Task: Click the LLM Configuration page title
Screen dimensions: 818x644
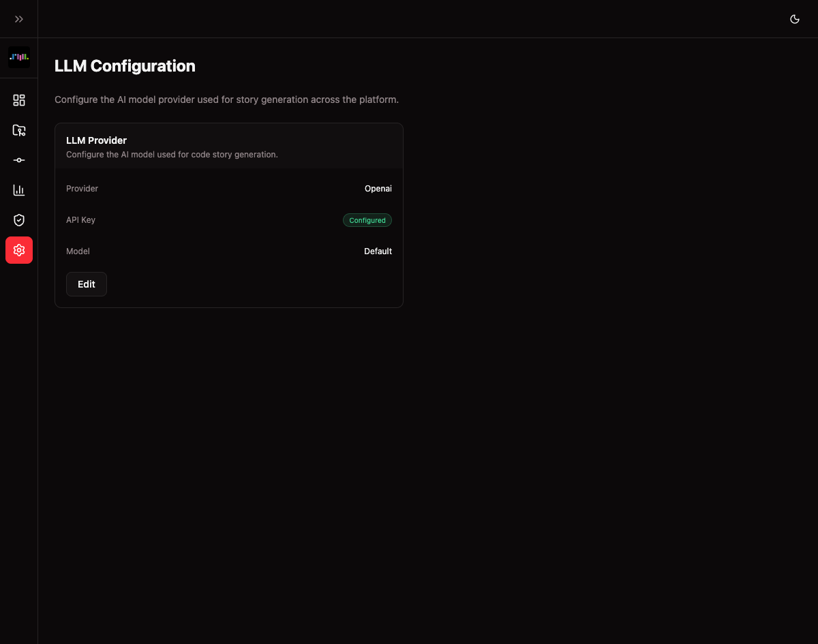Action: (x=125, y=66)
